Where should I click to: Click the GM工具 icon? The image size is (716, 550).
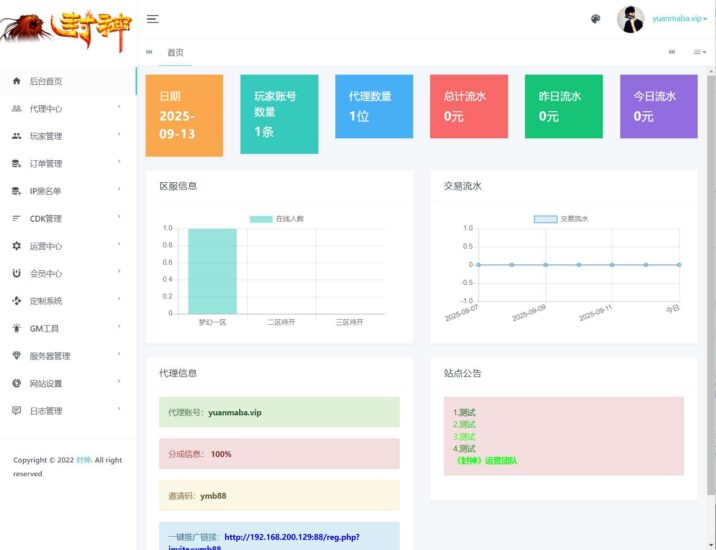[16, 328]
